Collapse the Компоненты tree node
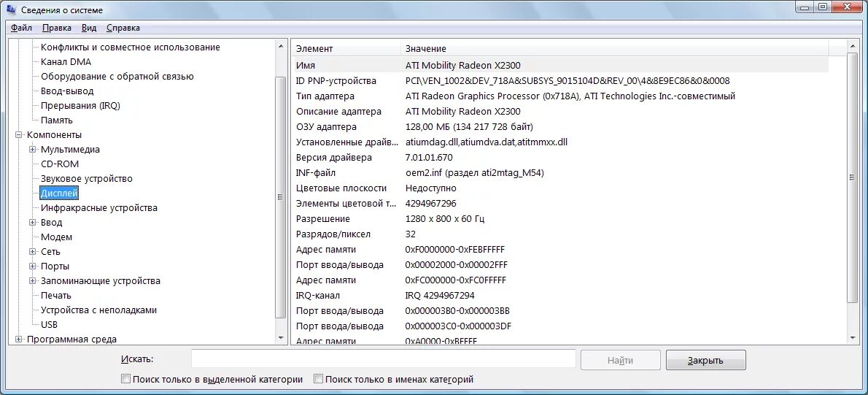868x395 pixels. pyautogui.click(x=19, y=134)
